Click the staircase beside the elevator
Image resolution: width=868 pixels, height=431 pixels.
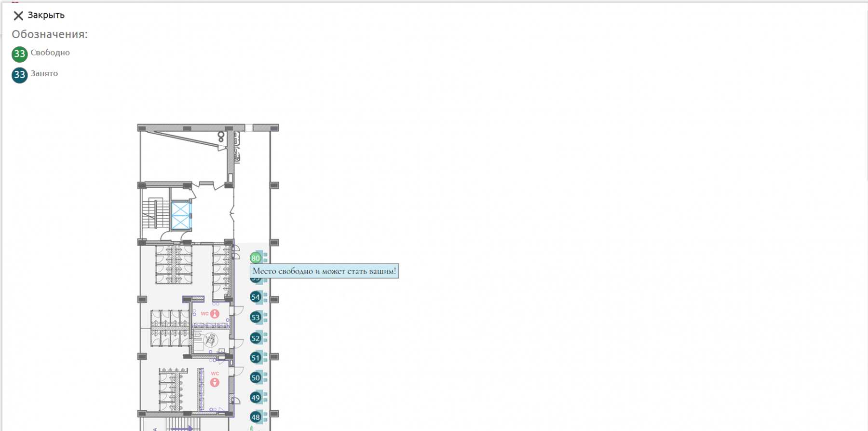pyautogui.click(x=155, y=213)
